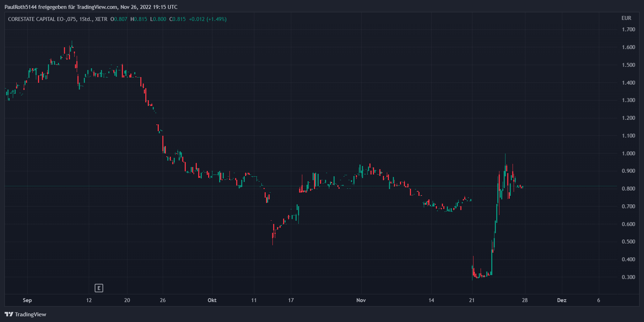The image size is (644, 322).
Task: Click the 0.500 price axis label
Action: pyautogui.click(x=628, y=242)
